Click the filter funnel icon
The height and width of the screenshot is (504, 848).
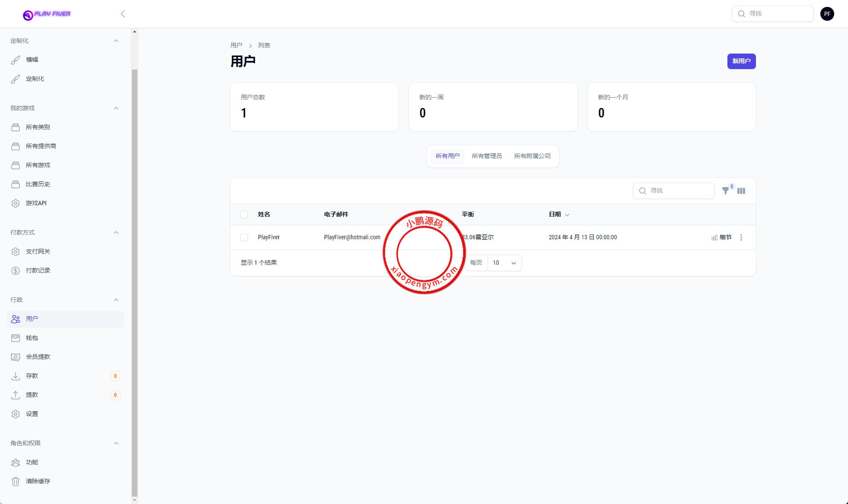[x=725, y=191]
